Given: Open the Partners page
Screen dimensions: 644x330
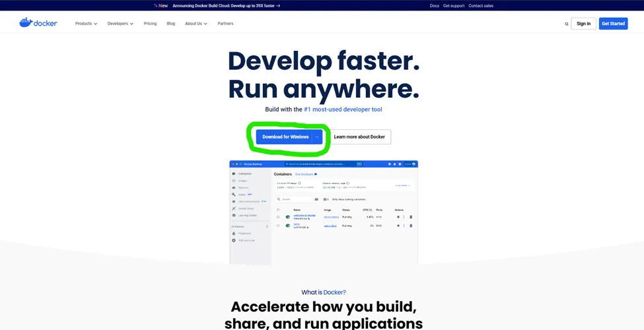Looking at the screenshot, I should (x=225, y=23).
